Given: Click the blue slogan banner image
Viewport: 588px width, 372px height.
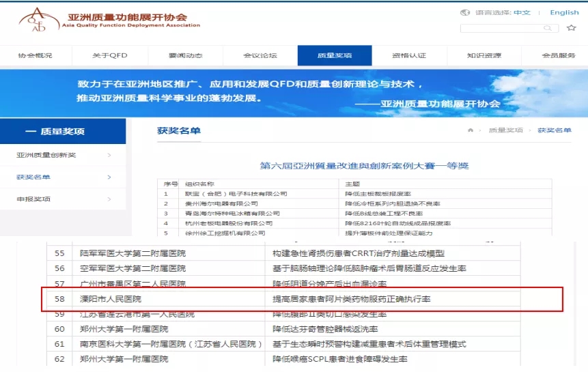Looking at the screenshot, I should pyautogui.click(x=294, y=93).
